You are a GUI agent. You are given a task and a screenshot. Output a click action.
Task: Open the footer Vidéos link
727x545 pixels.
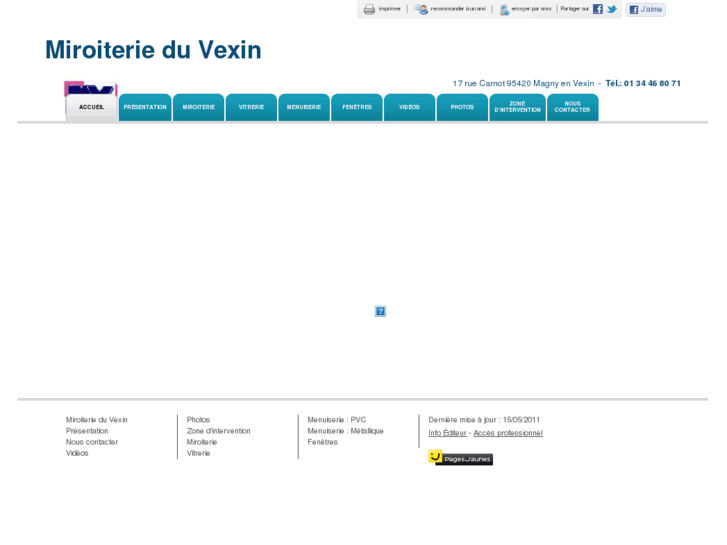tap(77, 453)
